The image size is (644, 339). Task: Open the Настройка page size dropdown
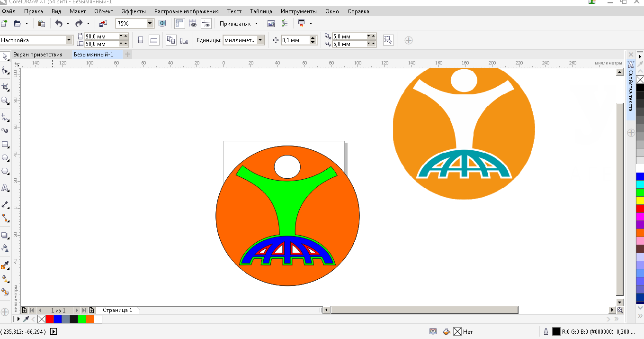(x=69, y=40)
